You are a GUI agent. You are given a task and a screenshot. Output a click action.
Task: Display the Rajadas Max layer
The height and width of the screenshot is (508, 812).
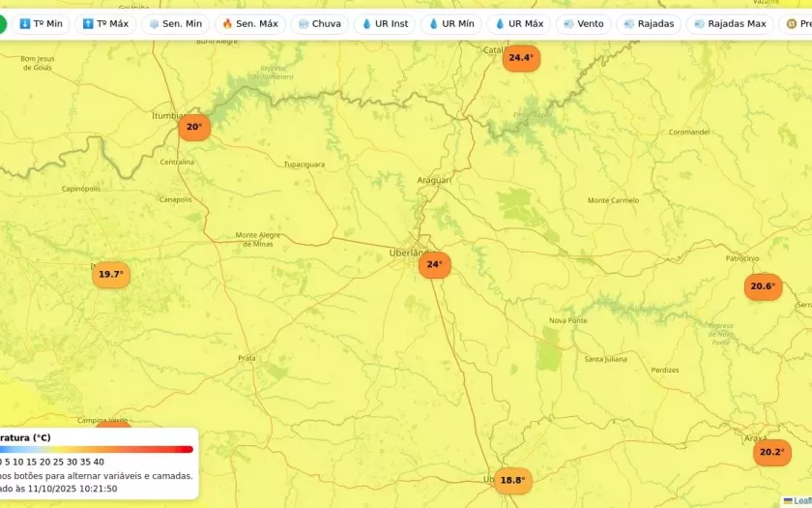(730, 23)
